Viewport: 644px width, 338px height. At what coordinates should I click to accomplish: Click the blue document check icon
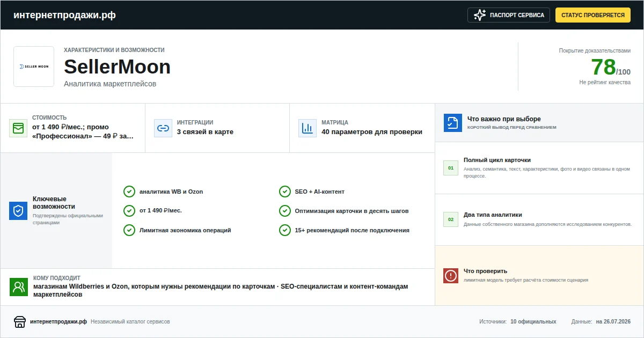click(x=453, y=123)
